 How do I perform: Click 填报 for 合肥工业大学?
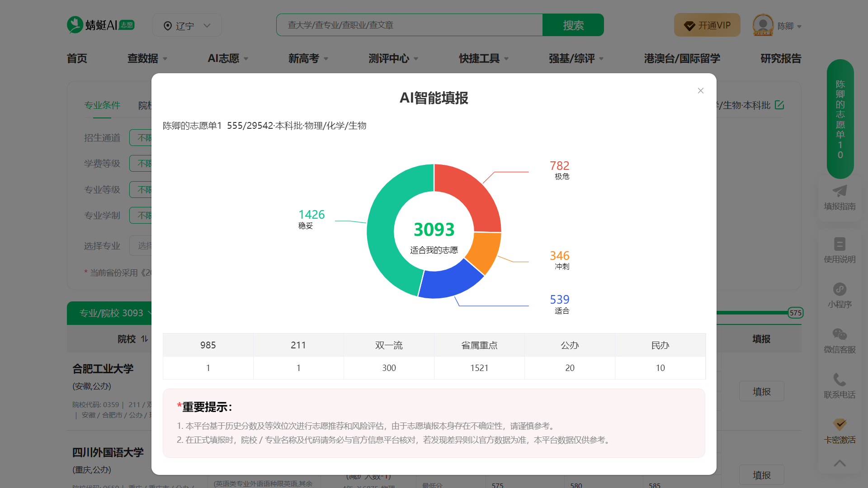[761, 391]
